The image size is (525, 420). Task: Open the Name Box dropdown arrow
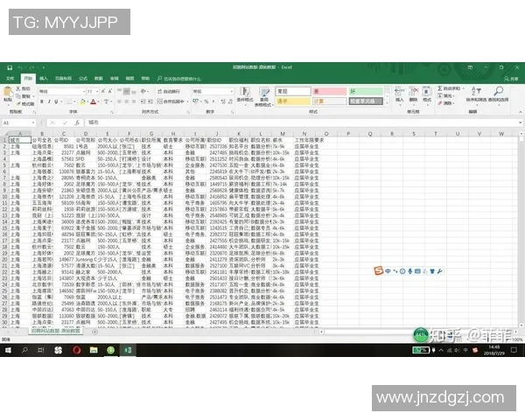click(x=33, y=122)
